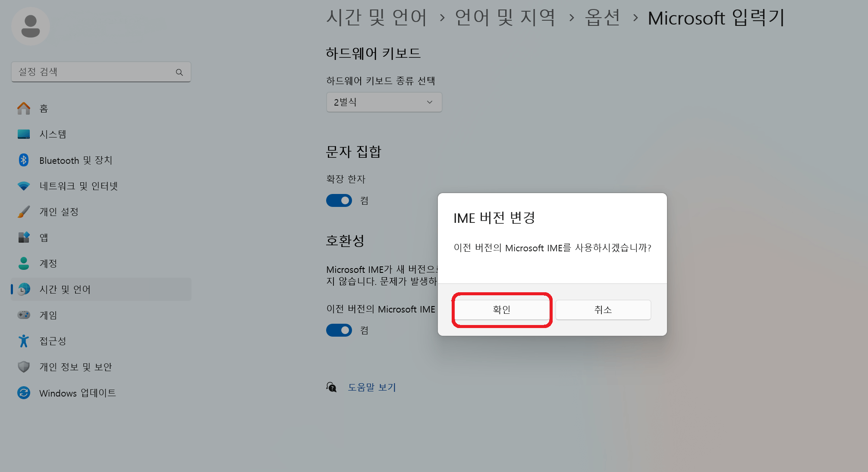868x472 pixels.
Task: Select Bluetooth 및 장치 in the sidebar
Action: pyautogui.click(x=75, y=160)
